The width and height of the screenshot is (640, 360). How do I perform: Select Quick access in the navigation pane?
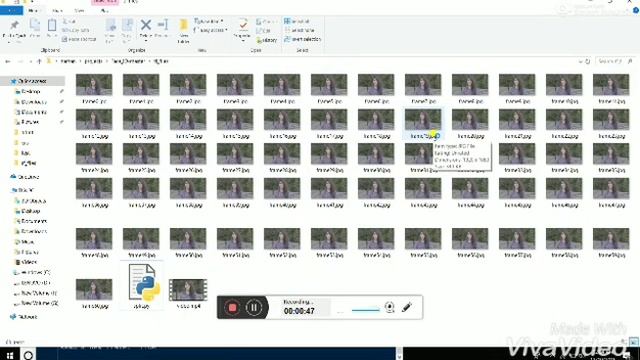(x=32, y=81)
